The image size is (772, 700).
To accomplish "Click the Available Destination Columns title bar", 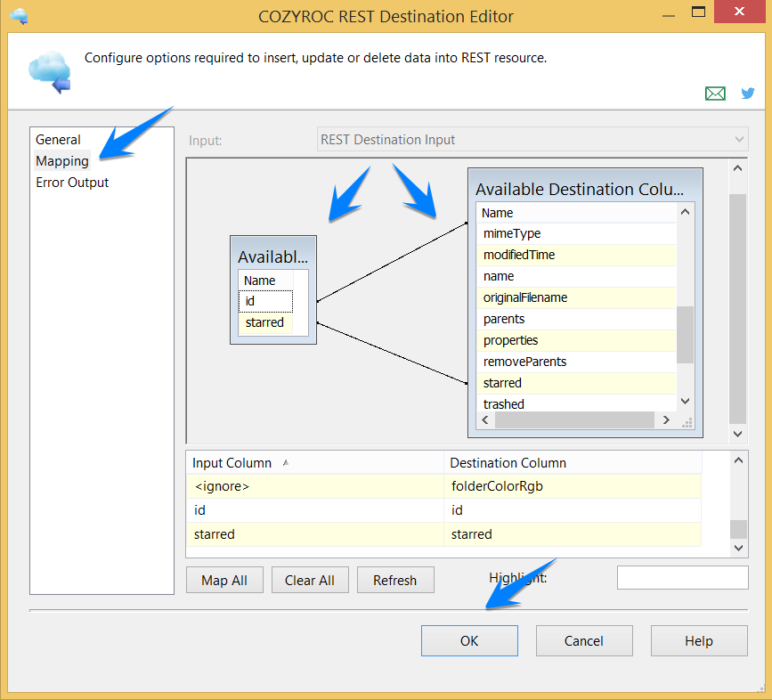I will [x=585, y=189].
